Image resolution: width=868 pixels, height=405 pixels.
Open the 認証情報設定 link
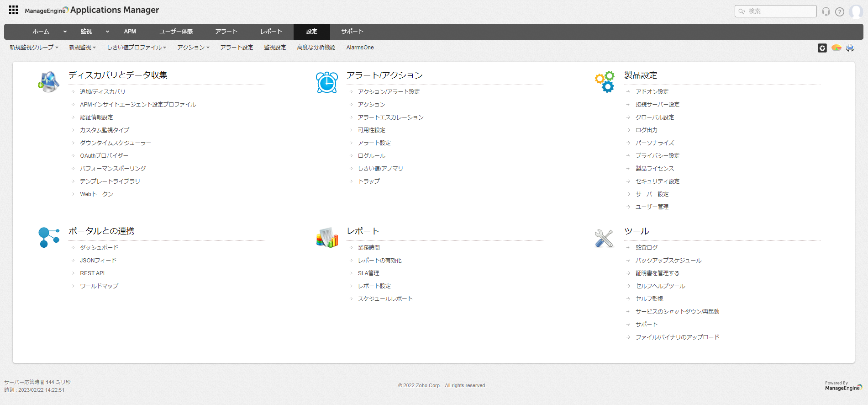point(96,117)
